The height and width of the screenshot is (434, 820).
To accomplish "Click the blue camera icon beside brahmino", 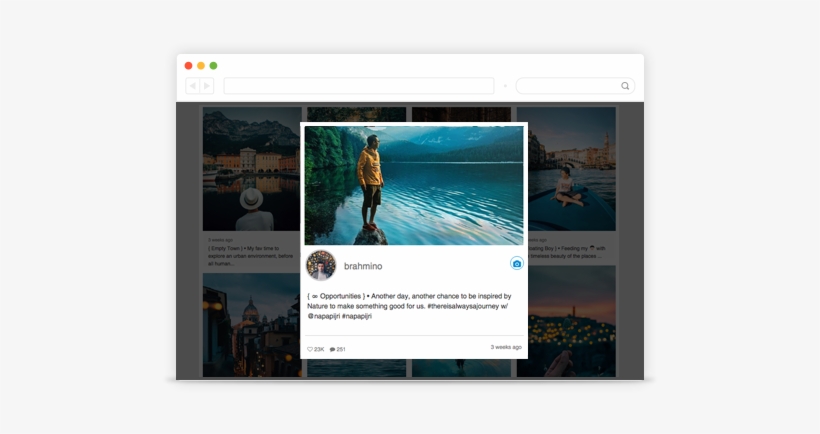I will pos(517,264).
